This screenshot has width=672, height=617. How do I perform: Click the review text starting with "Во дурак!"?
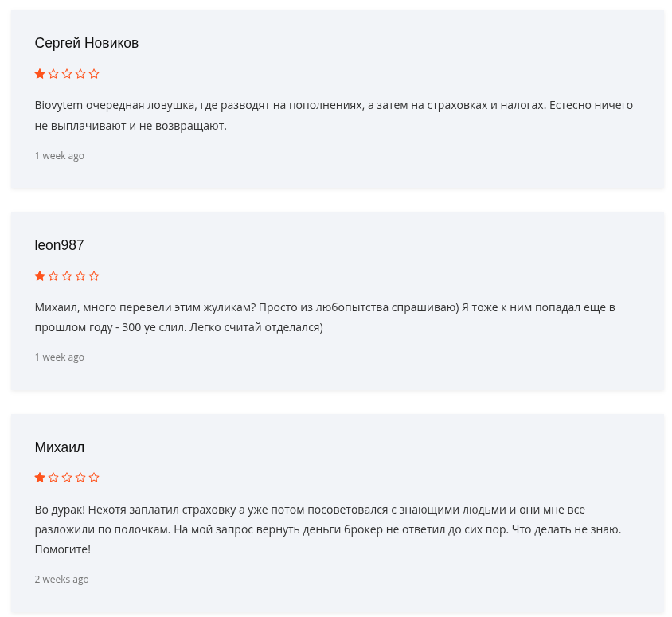[x=327, y=529]
